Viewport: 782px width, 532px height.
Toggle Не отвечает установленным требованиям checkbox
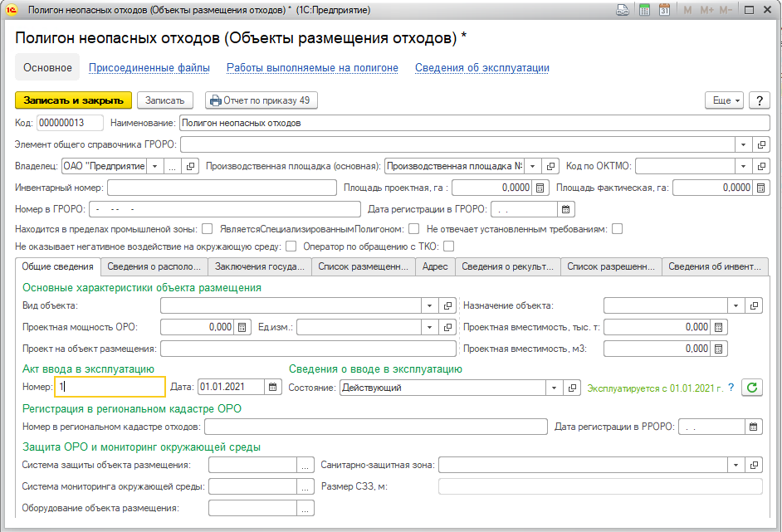coord(618,229)
